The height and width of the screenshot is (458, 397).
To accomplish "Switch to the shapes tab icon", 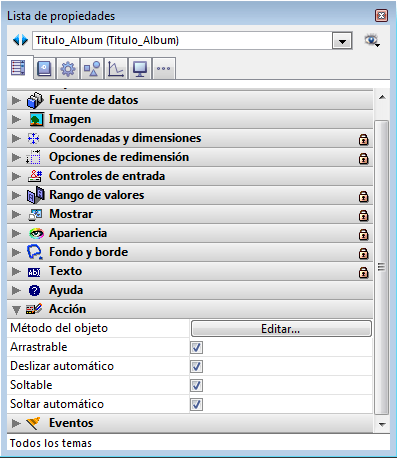I will coord(92,69).
